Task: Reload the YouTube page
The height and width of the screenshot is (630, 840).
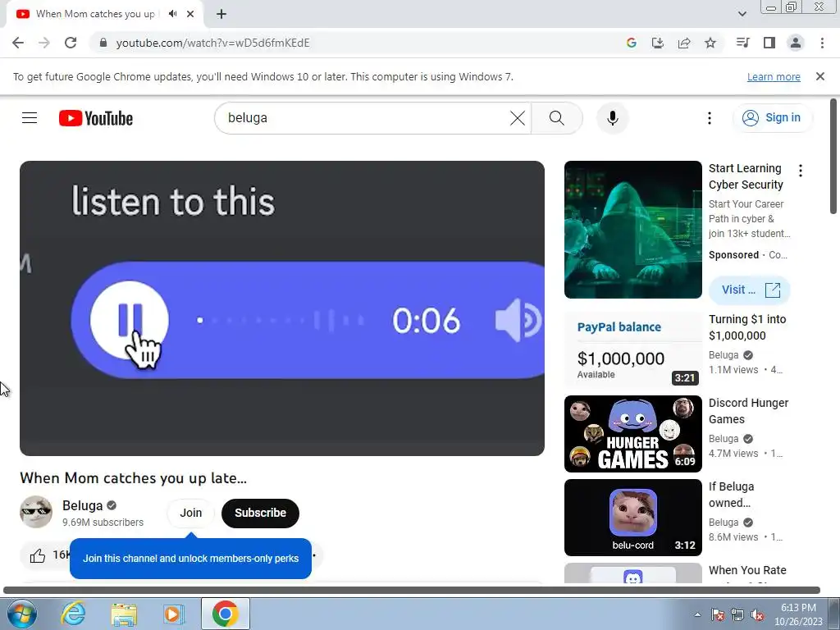Action: click(x=71, y=43)
